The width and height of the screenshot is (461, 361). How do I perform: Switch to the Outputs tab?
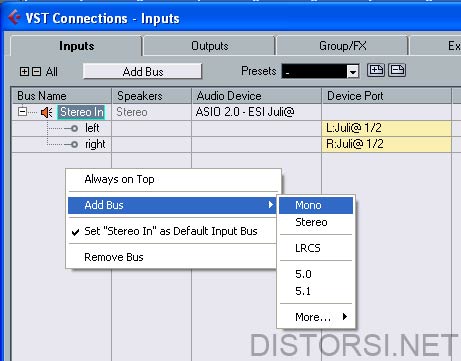point(209,46)
